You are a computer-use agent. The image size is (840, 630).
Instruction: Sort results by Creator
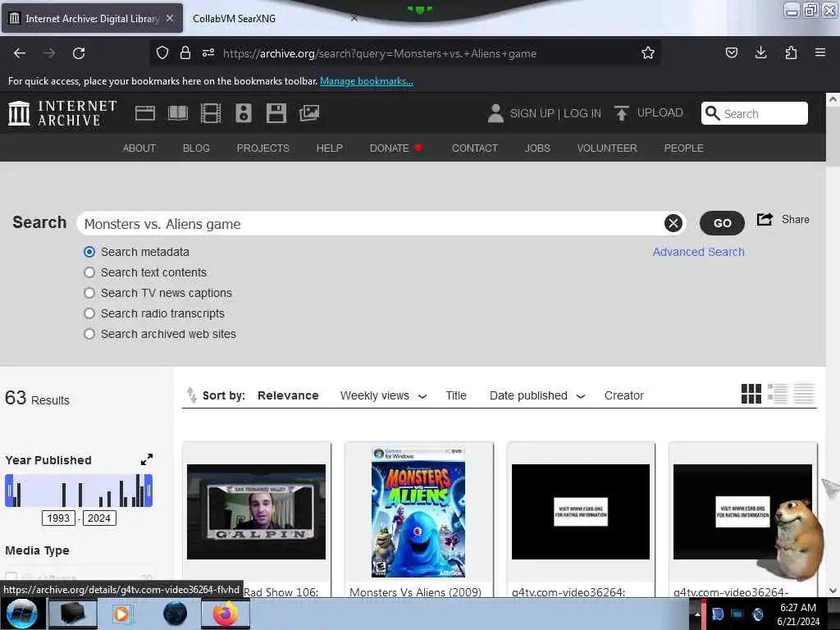(623, 395)
